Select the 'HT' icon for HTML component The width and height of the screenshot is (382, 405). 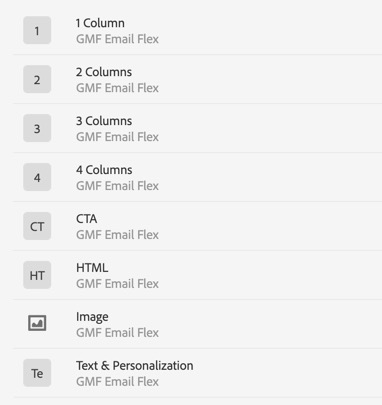37,275
